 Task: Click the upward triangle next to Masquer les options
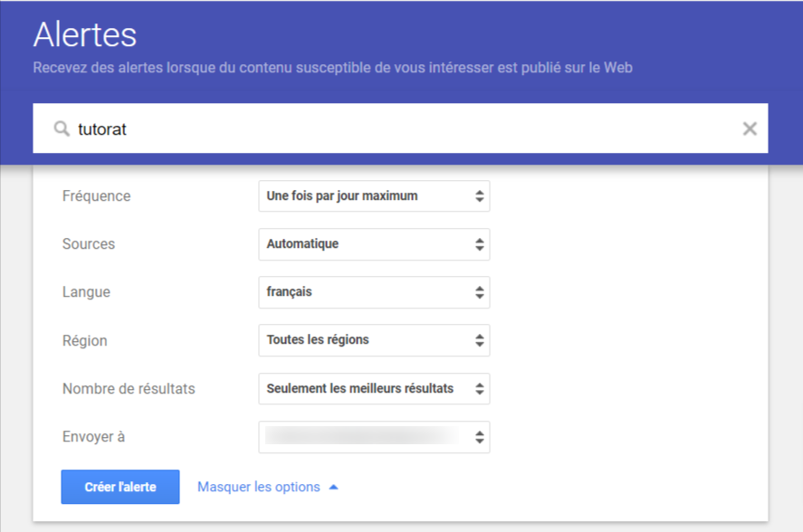332,486
